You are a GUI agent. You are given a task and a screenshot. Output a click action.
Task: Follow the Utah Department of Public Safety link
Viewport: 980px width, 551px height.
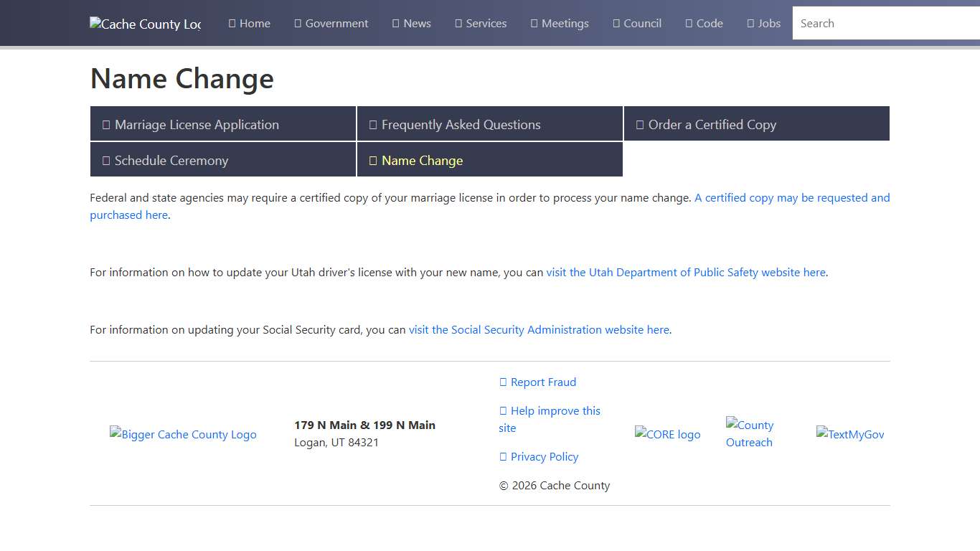tap(685, 273)
